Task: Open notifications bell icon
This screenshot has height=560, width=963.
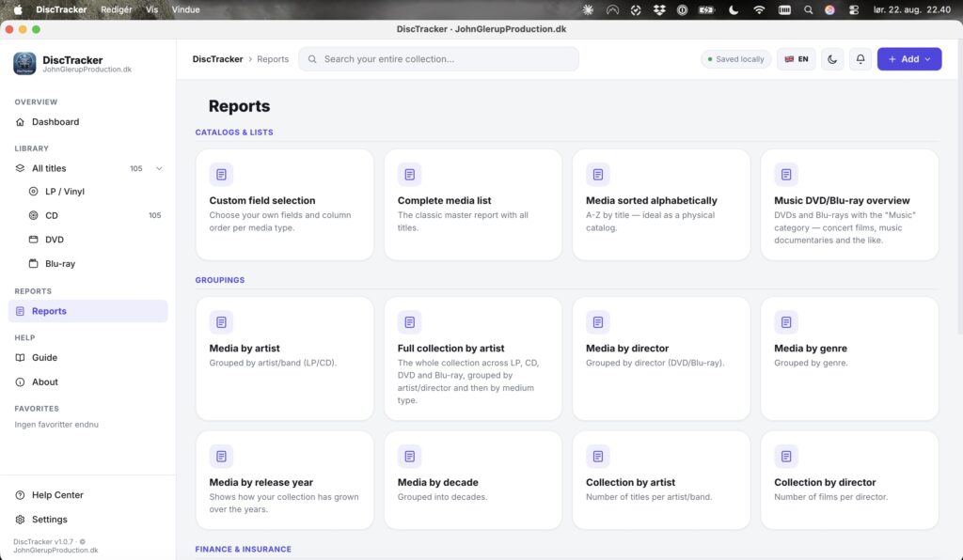Action: coord(860,59)
